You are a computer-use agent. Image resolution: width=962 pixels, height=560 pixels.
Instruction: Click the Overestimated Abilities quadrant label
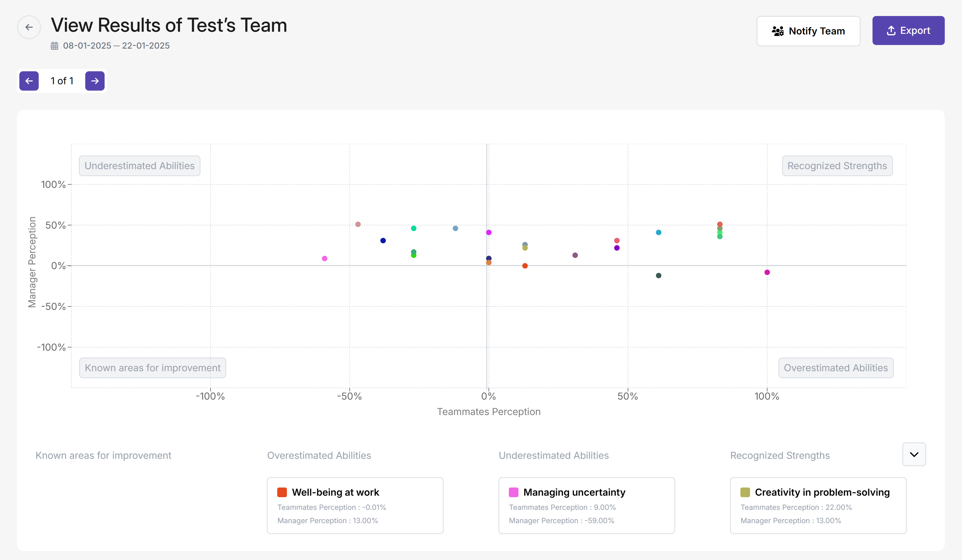coord(836,368)
